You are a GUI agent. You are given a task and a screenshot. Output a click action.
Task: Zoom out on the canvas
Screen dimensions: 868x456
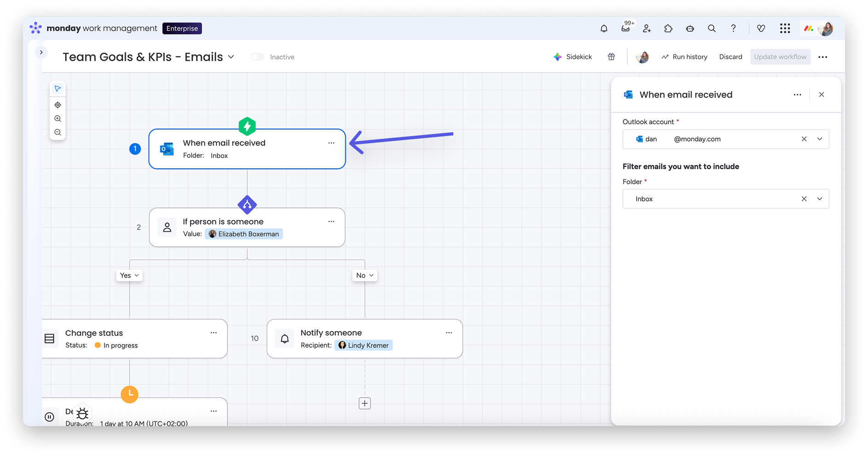click(57, 132)
